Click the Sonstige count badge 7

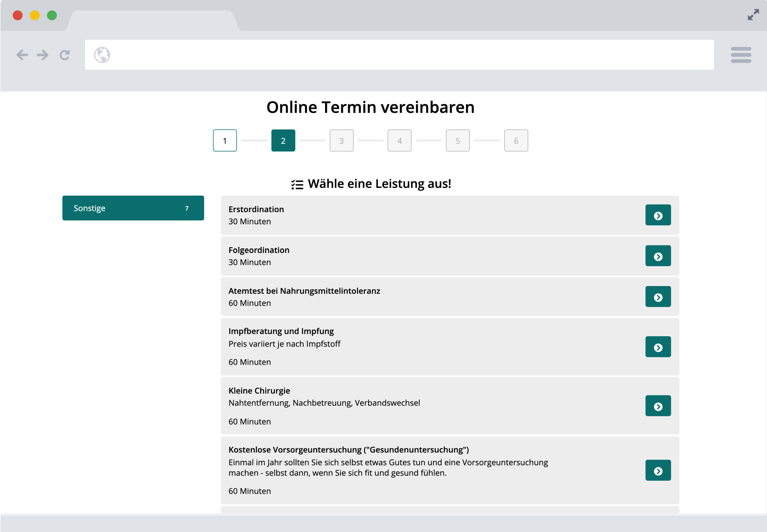pyautogui.click(x=187, y=208)
